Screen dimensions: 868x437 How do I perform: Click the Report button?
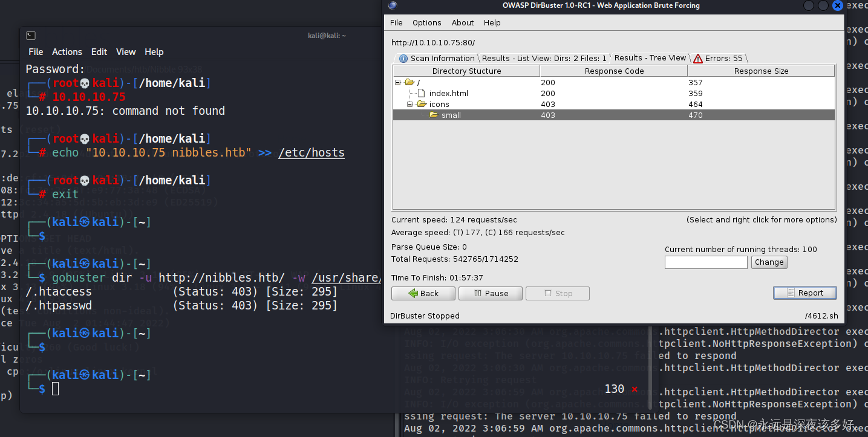coord(805,293)
